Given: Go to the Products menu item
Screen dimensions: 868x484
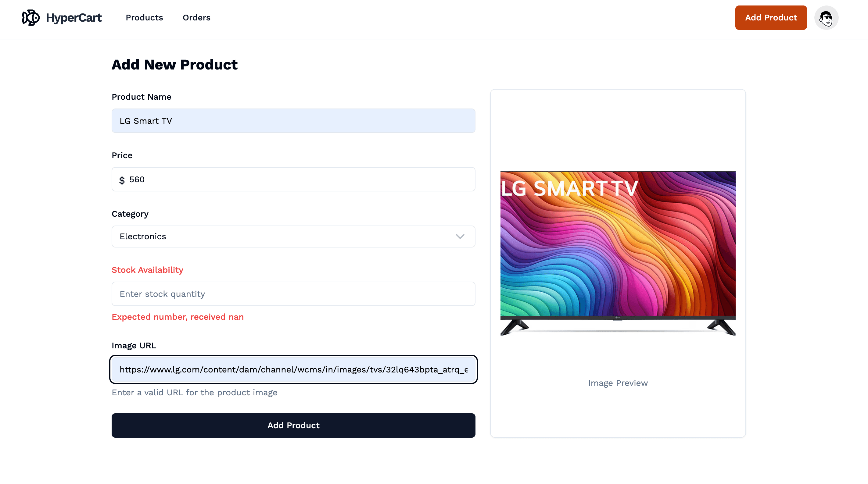Looking at the screenshot, I should (x=144, y=17).
